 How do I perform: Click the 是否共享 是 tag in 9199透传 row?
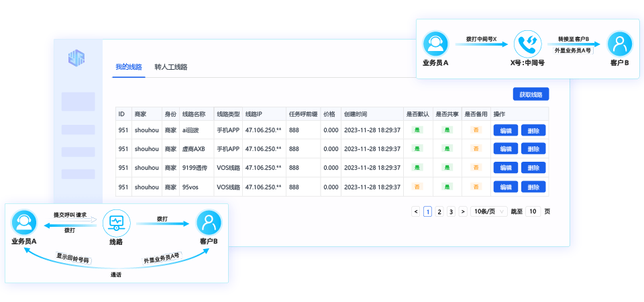coord(447,168)
